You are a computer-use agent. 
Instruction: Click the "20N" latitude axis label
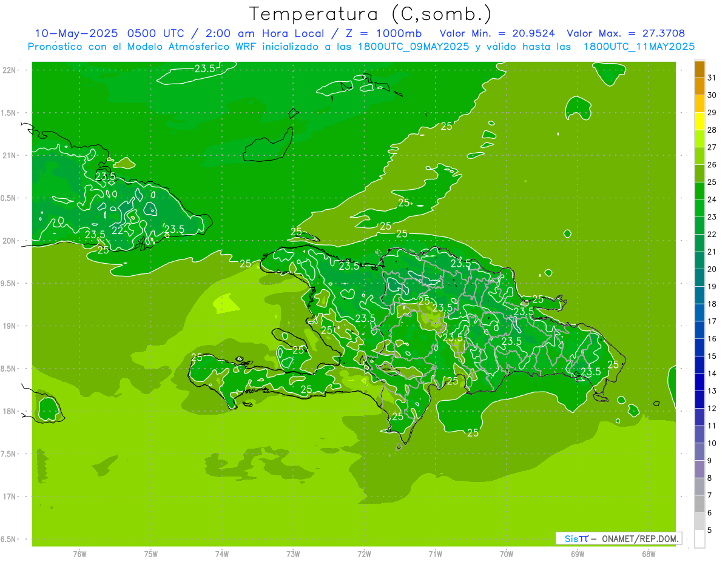tap(9, 241)
